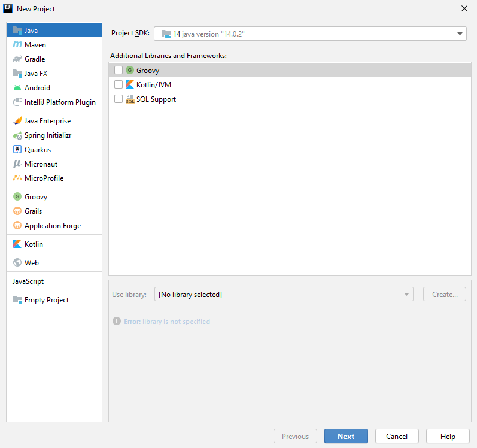Click the Groovy icon in frameworks list
This screenshot has width=477, height=448.
click(130, 70)
